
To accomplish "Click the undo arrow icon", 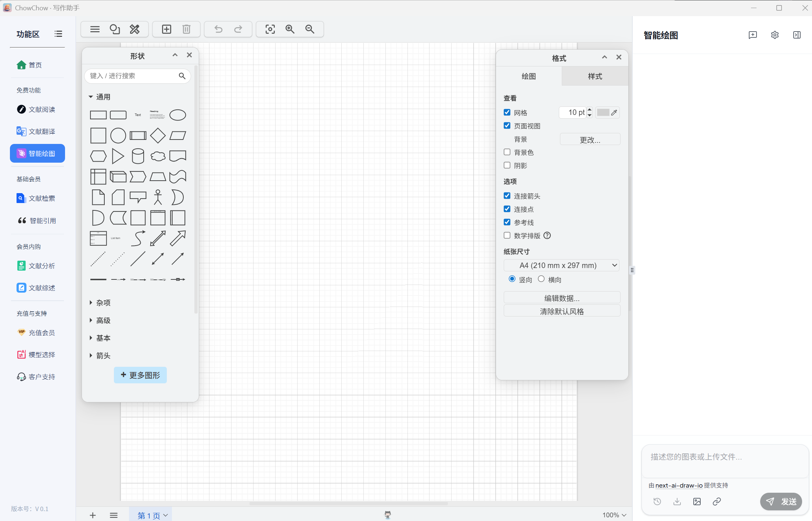I will coord(218,29).
